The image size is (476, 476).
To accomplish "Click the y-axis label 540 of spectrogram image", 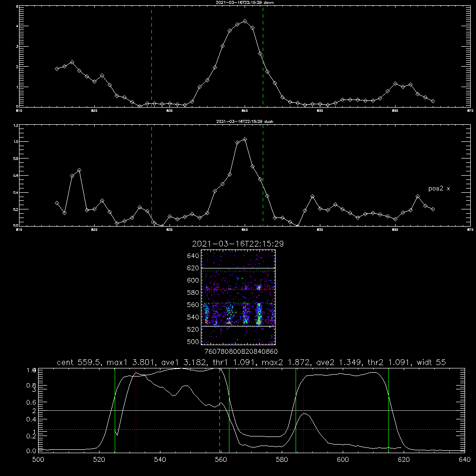I will coord(193,317).
